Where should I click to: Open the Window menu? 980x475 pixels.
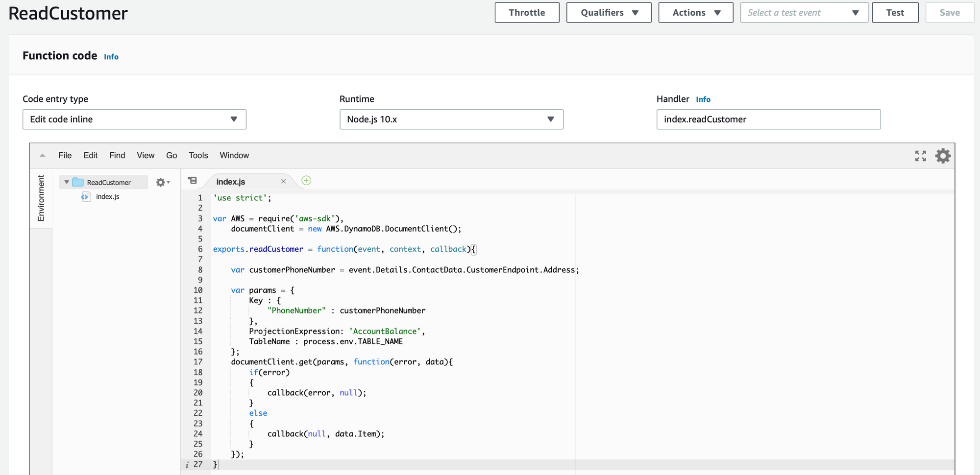[x=234, y=155]
